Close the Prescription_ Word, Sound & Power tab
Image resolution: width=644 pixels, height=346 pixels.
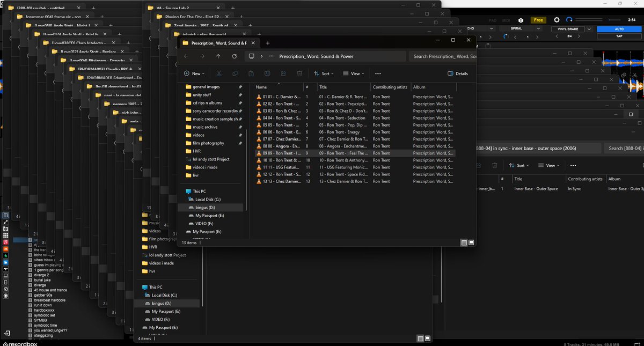coord(253,43)
